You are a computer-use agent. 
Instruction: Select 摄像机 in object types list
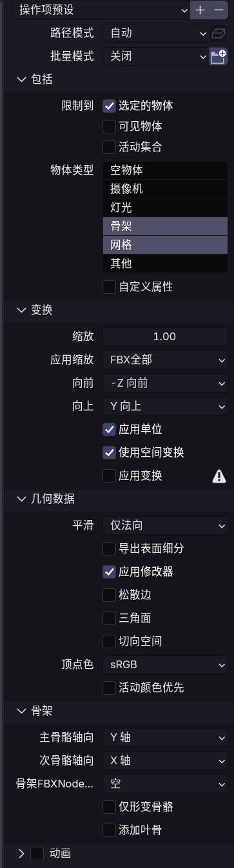165,189
